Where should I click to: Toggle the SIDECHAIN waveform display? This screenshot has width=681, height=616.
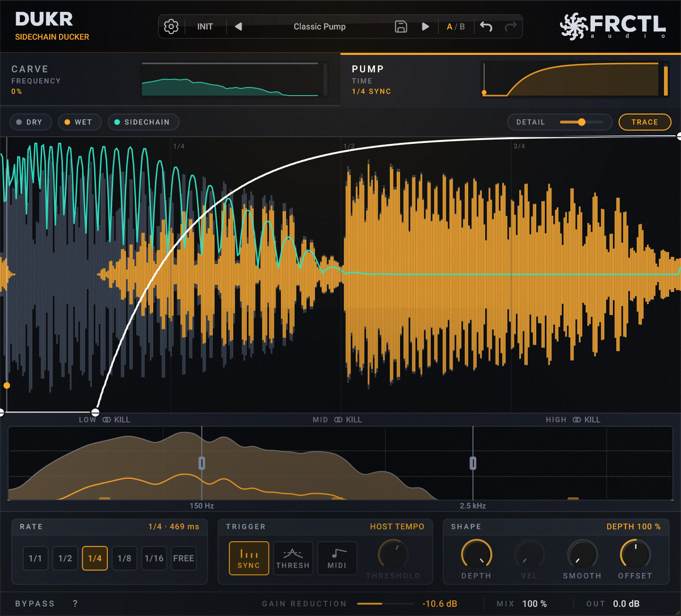coord(143,122)
